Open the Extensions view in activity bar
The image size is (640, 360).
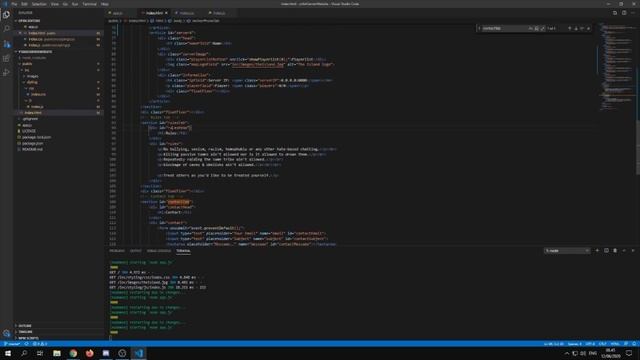6,58
